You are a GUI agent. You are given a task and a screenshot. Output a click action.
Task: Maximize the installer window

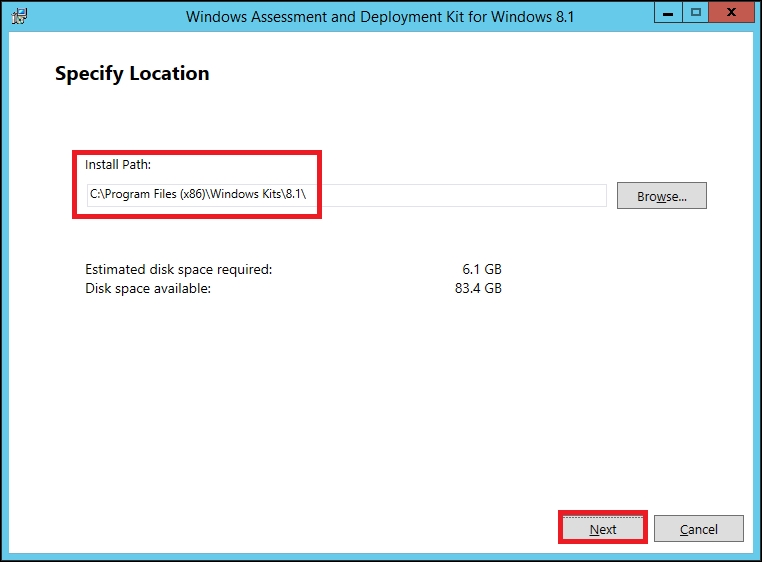[696, 13]
